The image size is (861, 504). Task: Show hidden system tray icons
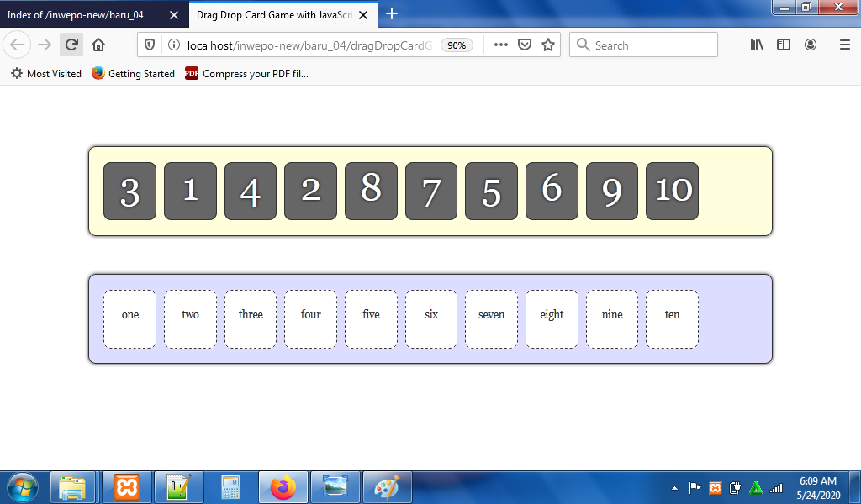pos(675,487)
